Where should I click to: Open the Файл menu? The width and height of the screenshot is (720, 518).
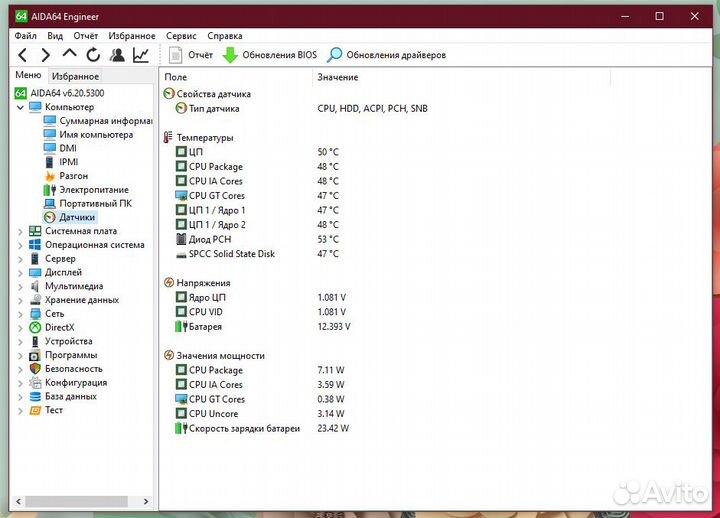click(26, 36)
